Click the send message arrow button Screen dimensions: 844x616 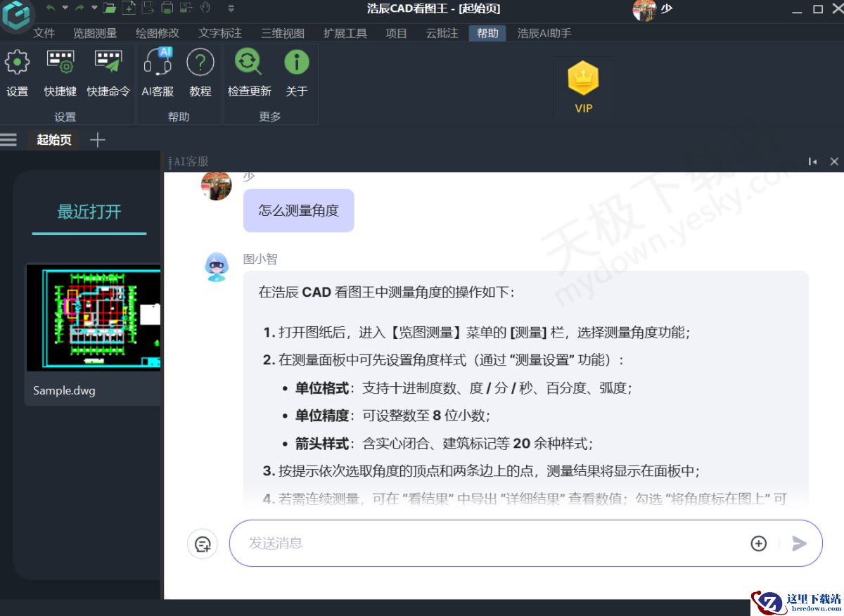(799, 543)
